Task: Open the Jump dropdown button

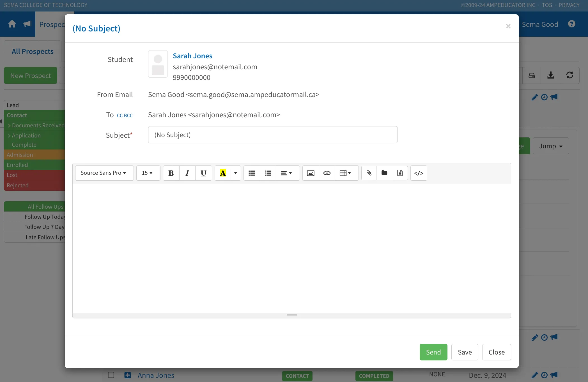Action: pos(551,146)
